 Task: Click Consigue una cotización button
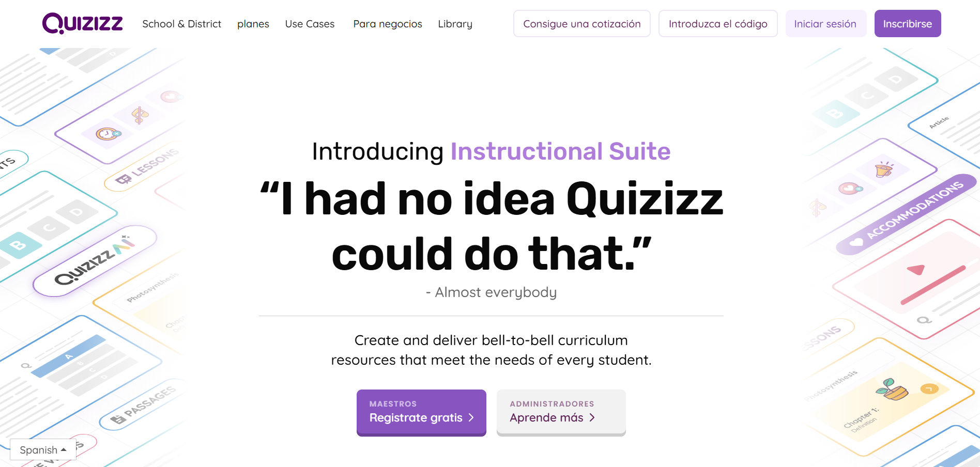(581, 24)
